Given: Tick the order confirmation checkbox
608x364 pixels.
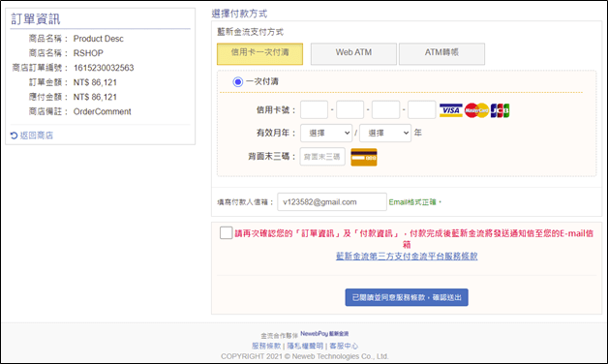Looking at the screenshot, I should pyautogui.click(x=226, y=233).
